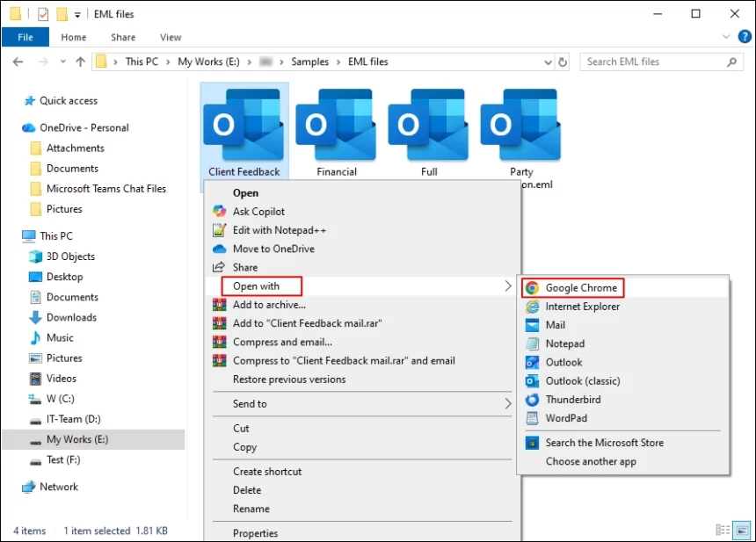Open Downloads folder in sidebar

[71, 317]
